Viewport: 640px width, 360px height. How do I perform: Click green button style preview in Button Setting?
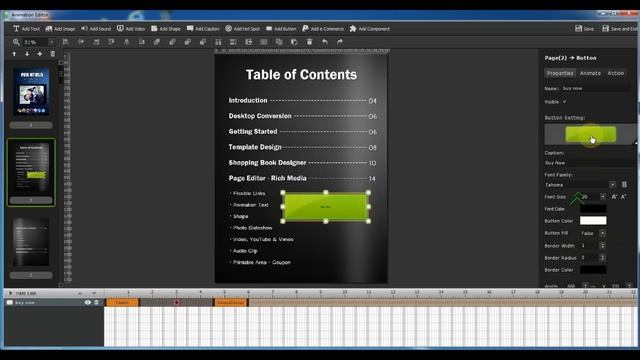coord(590,134)
